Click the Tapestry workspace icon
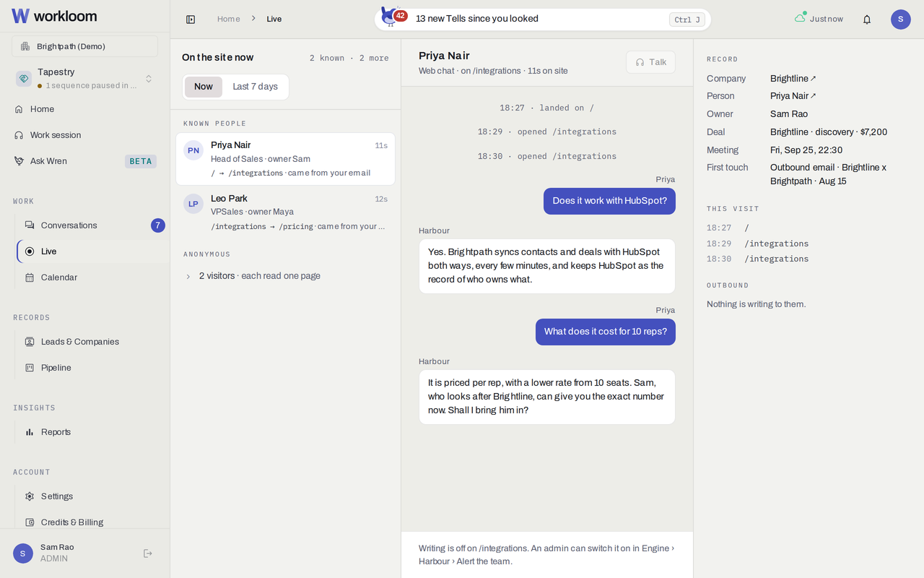This screenshot has width=924, height=578. pos(24,79)
